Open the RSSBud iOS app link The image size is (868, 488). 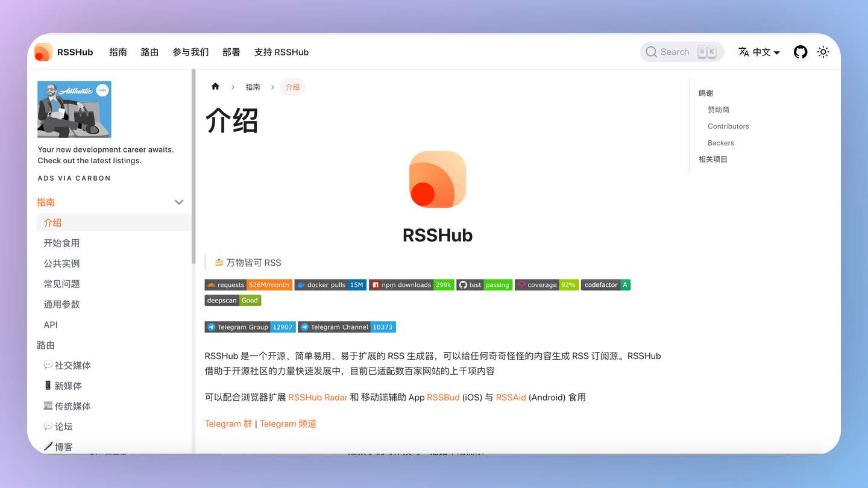pos(443,397)
